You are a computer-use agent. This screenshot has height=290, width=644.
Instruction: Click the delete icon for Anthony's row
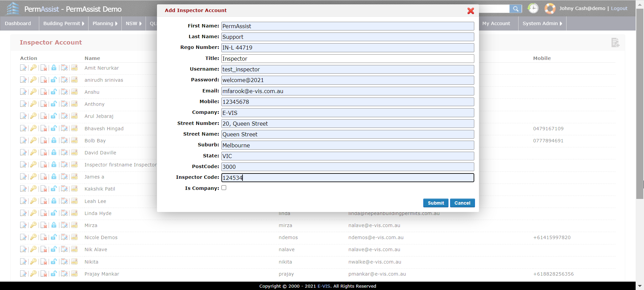point(44,104)
